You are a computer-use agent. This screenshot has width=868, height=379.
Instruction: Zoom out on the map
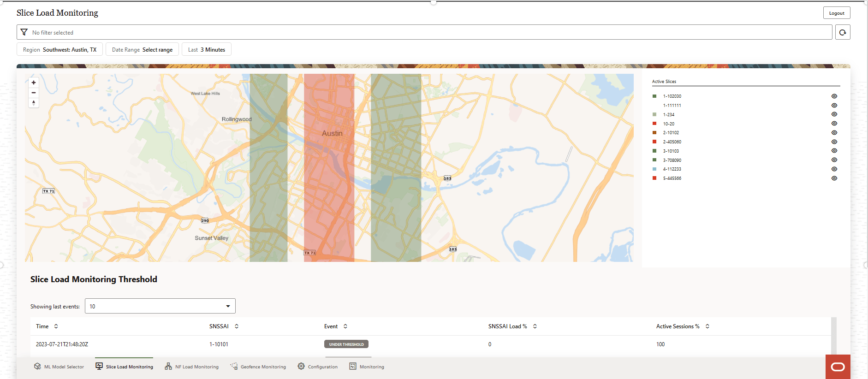click(x=34, y=93)
